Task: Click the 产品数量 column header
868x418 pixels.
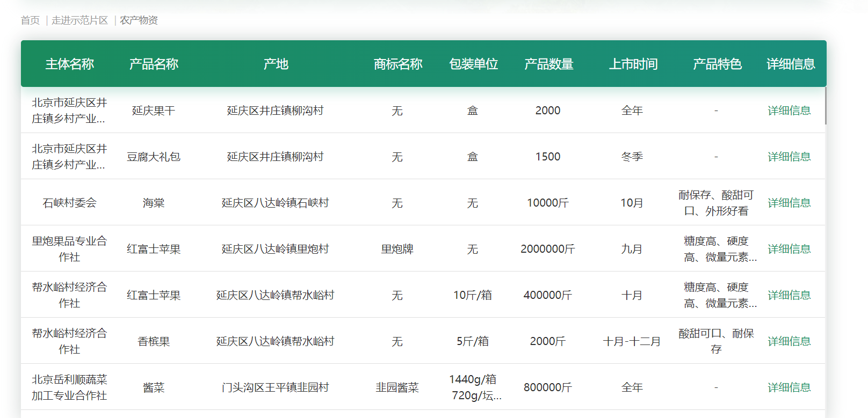Action: 548,64
